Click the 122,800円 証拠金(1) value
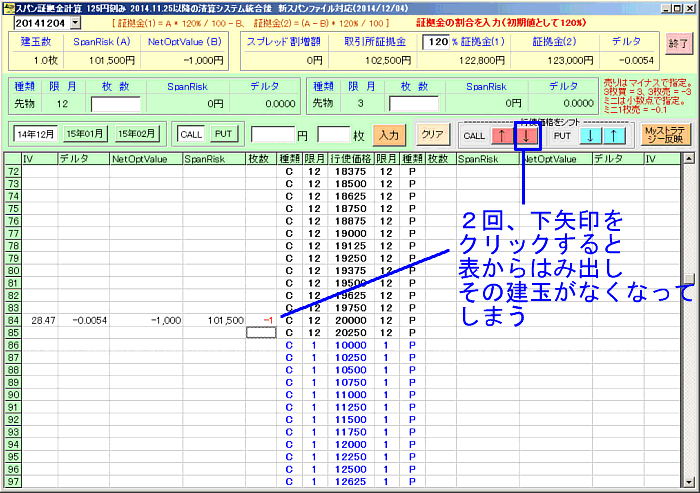This screenshot has width=700, height=493. click(x=482, y=60)
